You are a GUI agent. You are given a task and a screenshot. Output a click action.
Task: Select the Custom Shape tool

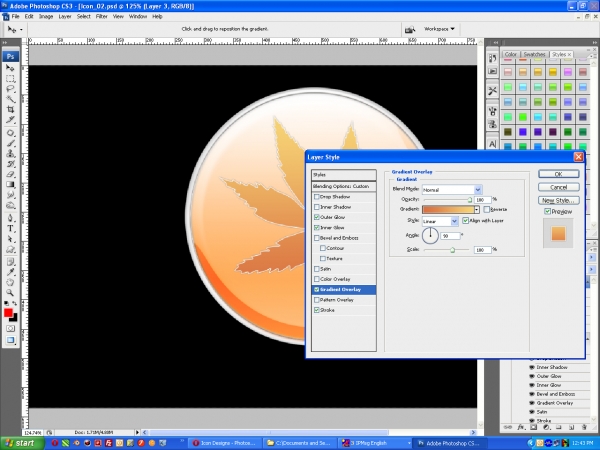(x=10, y=249)
